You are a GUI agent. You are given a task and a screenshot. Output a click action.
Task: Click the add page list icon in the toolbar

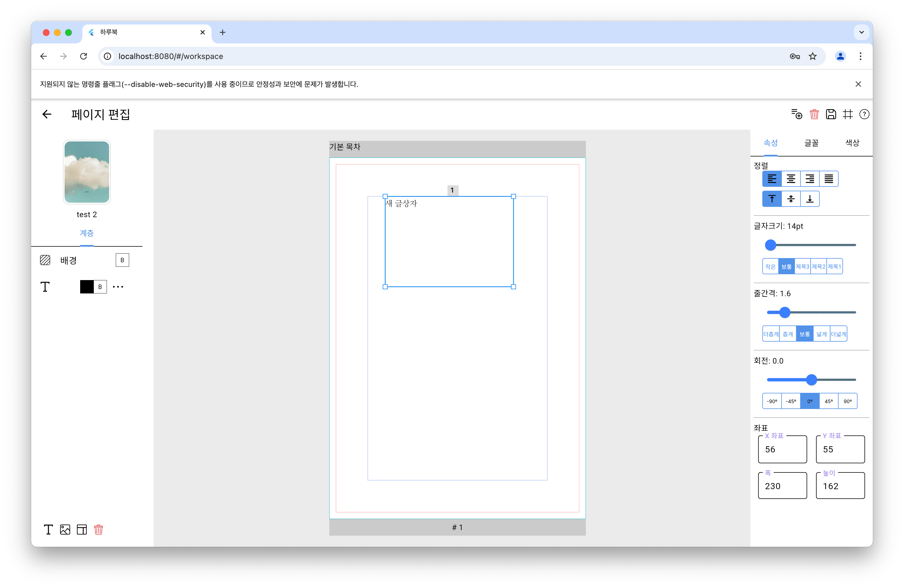coord(797,114)
